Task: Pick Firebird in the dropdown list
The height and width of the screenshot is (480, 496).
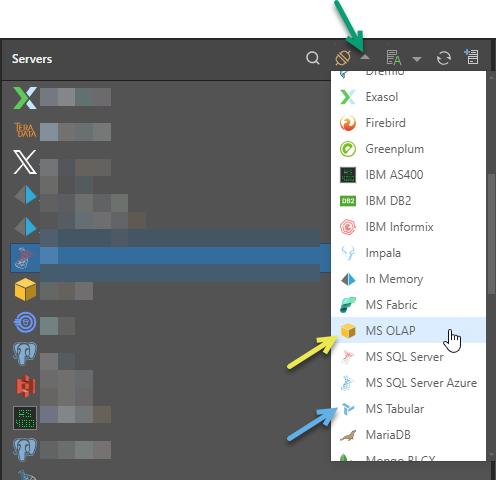Action: 408,123
